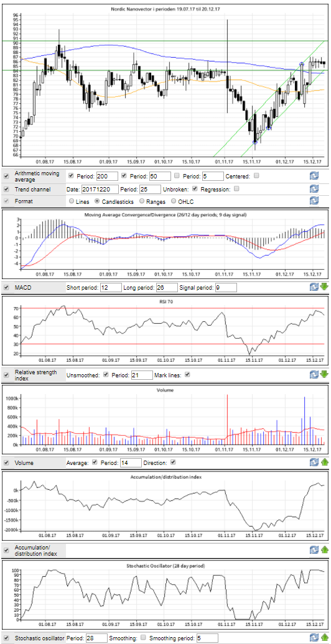This screenshot has width=331, height=644.
Task: Toggle the Arithmetic moving average indicator checkbox
Action: tap(6, 176)
